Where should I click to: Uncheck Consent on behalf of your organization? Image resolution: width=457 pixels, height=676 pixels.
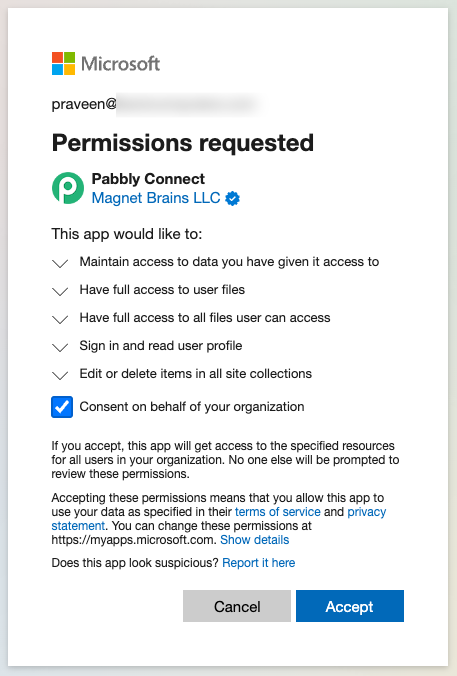tap(62, 407)
